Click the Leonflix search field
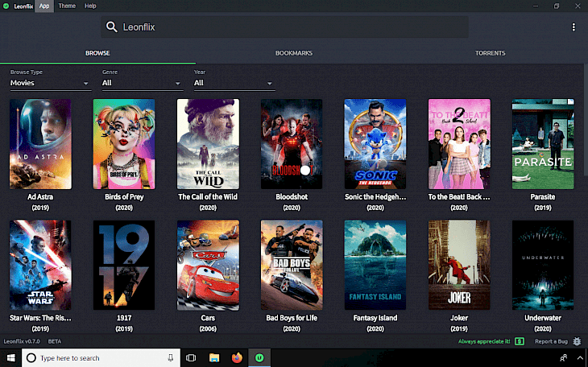Image resolution: width=588 pixels, height=367 pixels. (x=284, y=27)
